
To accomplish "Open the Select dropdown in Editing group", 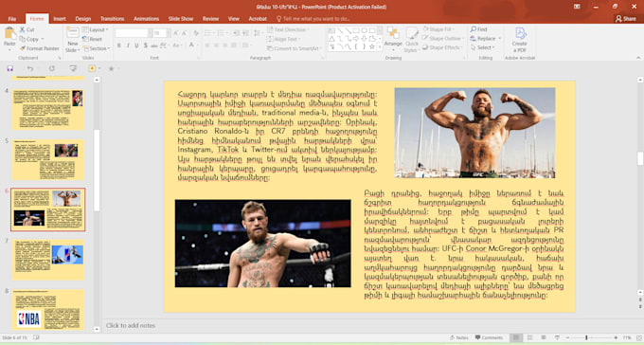I will click(x=483, y=47).
